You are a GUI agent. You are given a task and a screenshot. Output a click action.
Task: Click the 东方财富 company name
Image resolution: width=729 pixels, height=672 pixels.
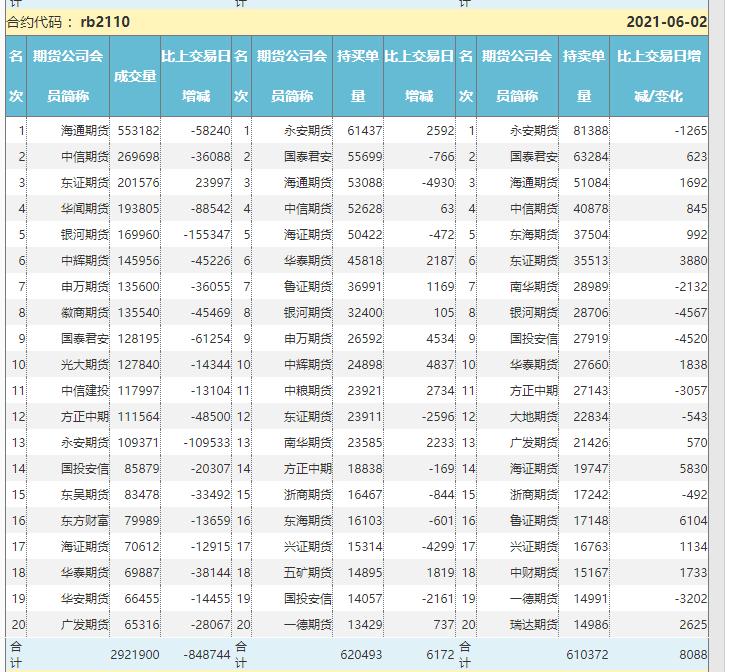[85, 520]
